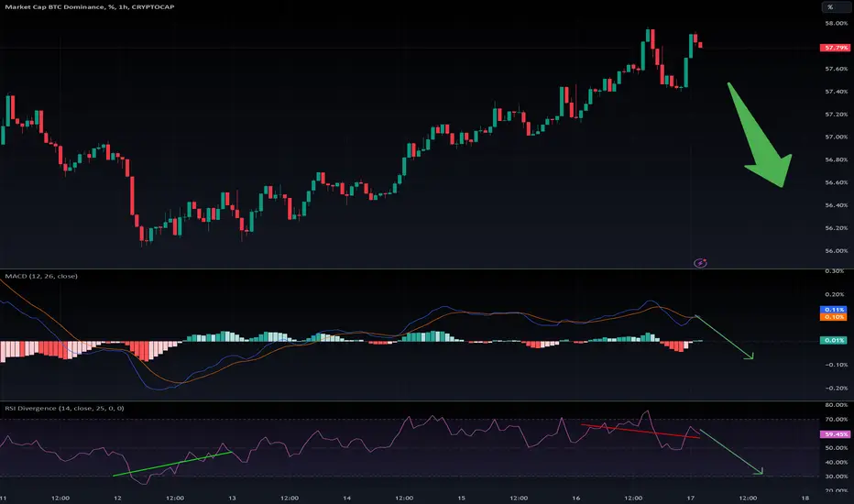Viewport: 854px width, 504px height.
Task: Open the RSI Divergence indicator legend
Action: pos(64,408)
